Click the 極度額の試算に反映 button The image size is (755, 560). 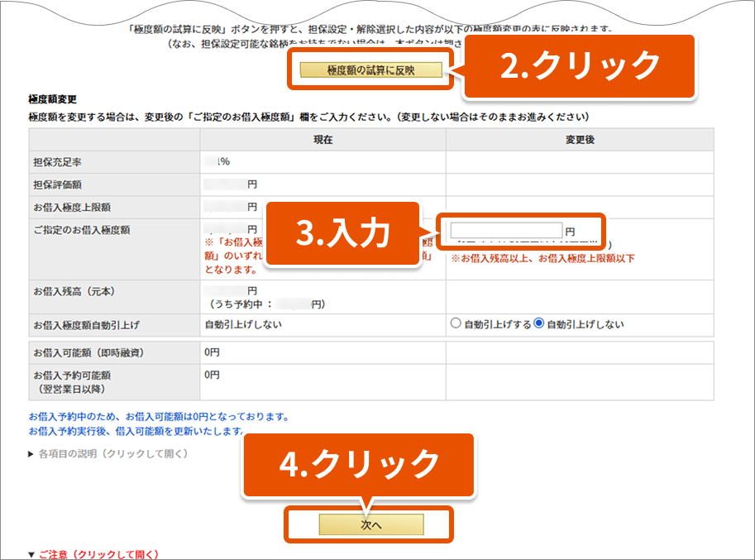pos(370,70)
